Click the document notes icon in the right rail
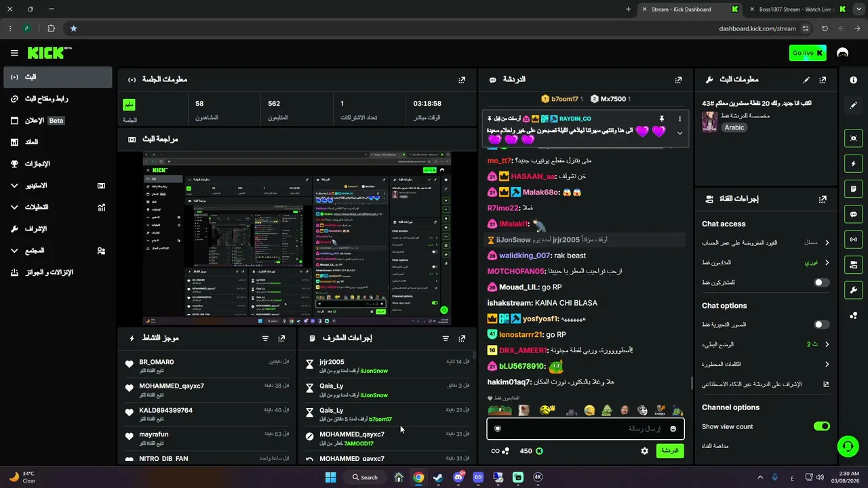Screen dimensions: 868x488 [853, 188]
